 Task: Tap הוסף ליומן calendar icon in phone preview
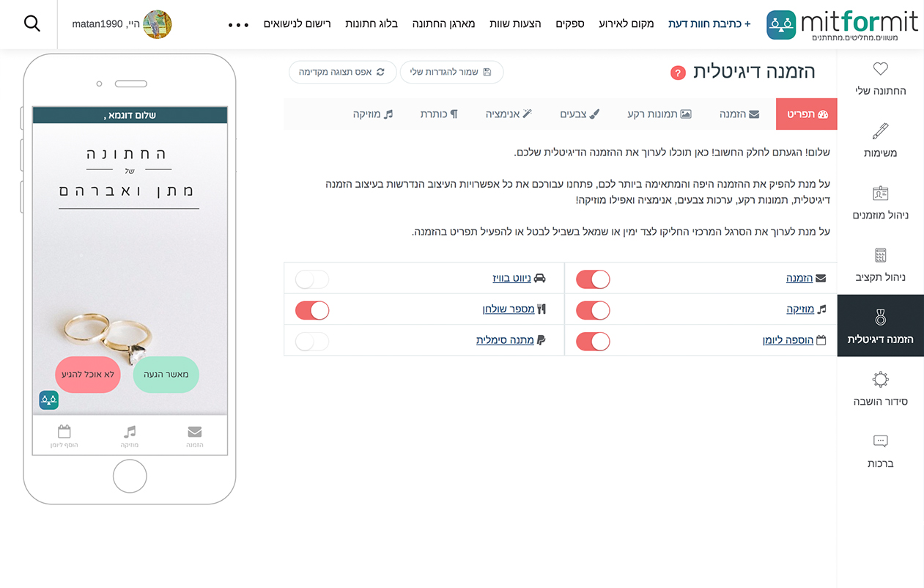(x=64, y=431)
